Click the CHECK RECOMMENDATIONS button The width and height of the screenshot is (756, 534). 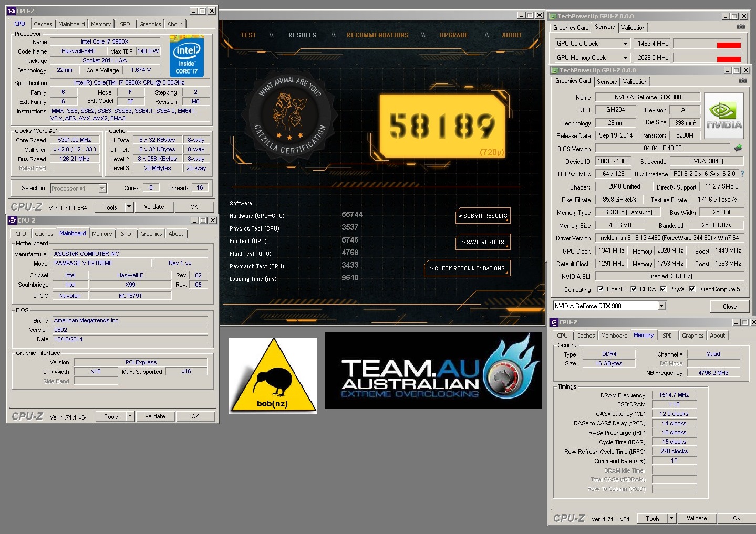click(x=467, y=268)
